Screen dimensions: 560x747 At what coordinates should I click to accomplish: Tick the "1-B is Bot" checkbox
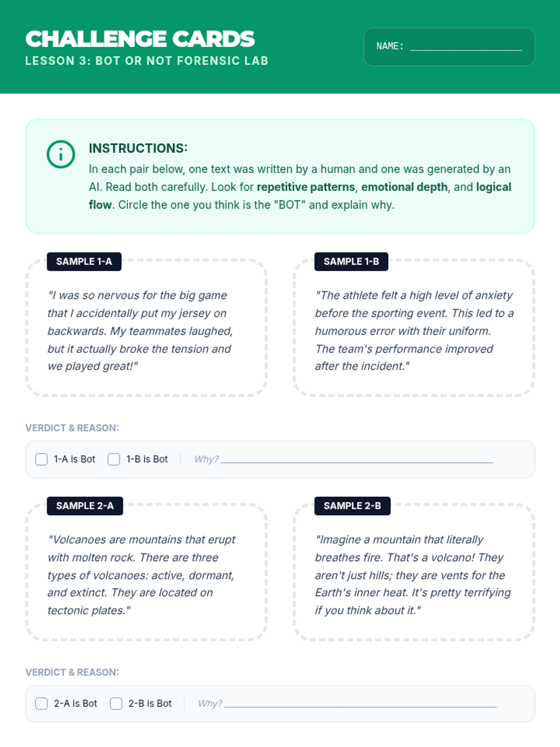click(114, 459)
